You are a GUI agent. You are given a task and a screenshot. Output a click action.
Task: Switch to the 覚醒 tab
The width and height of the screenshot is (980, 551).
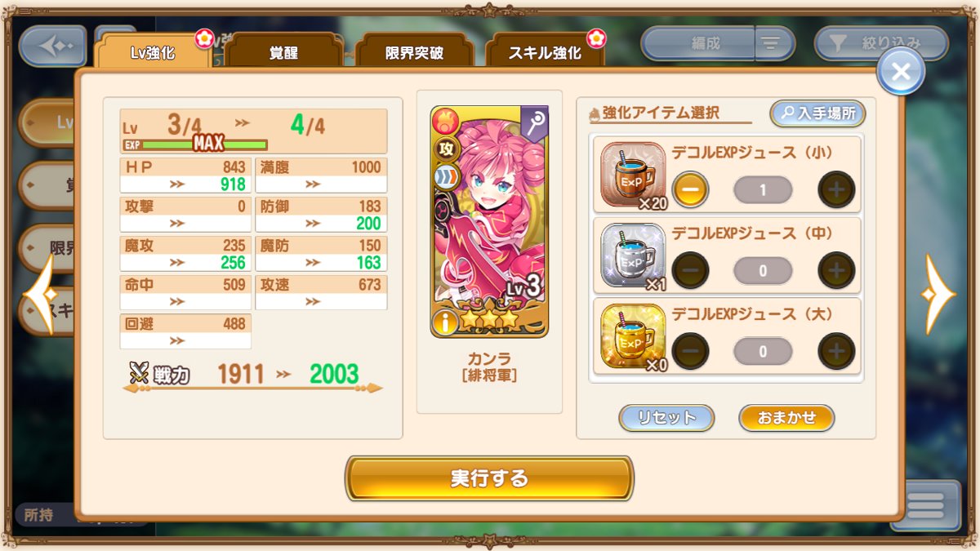coord(283,53)
